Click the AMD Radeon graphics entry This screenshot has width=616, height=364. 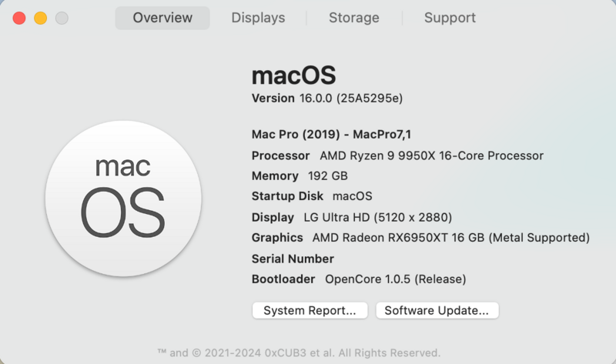[450, 238]
